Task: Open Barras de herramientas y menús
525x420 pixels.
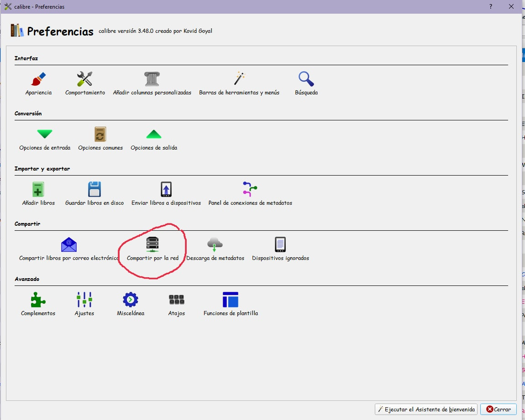Action: [239, 83]
